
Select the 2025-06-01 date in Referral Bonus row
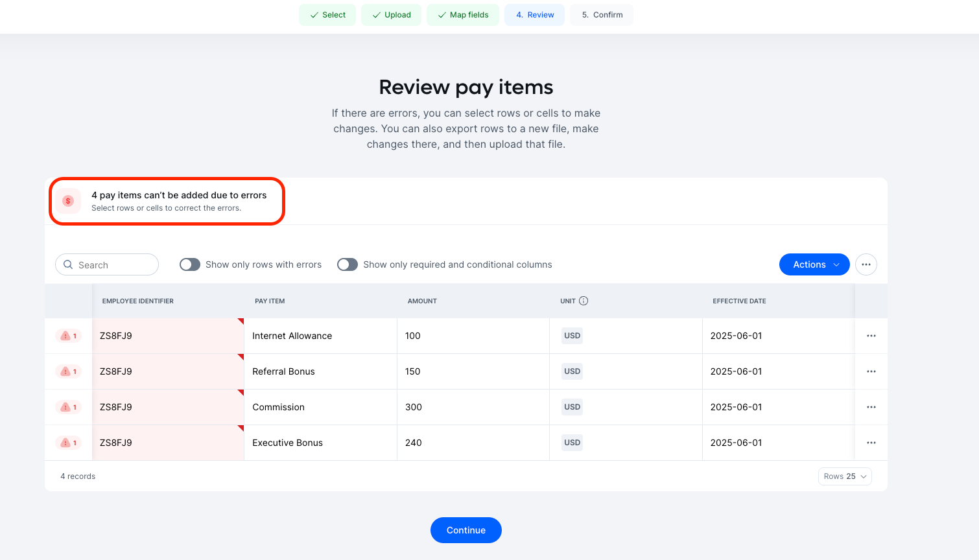click(x=778, y=371)
